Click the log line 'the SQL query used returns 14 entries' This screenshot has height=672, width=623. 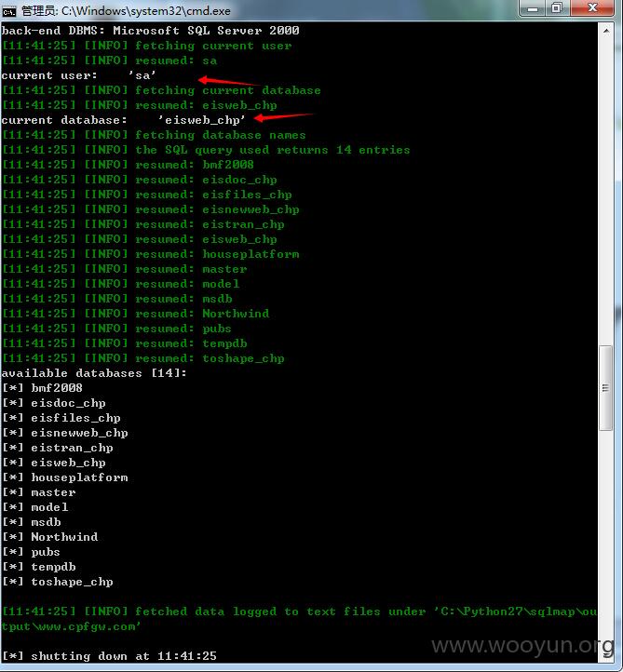click(206, 150)
